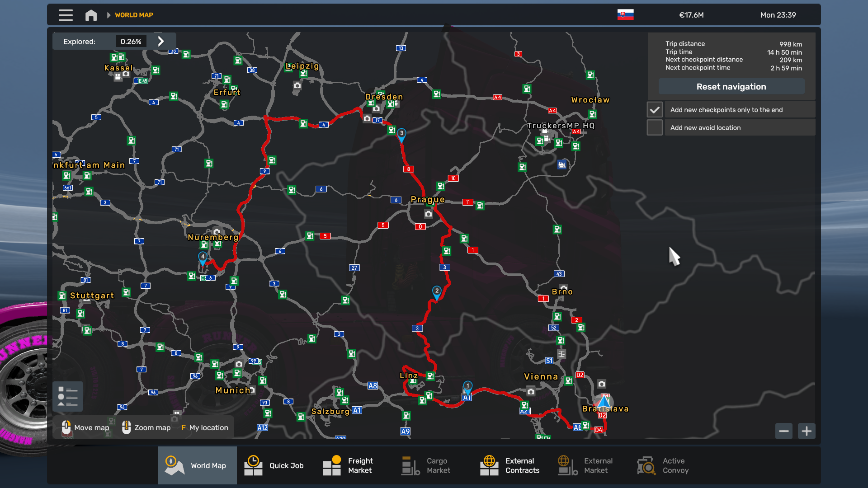Uncheck 'Add new checkpoints only to the end'
This screenshot has height=488, width=868.
[654, 109]
